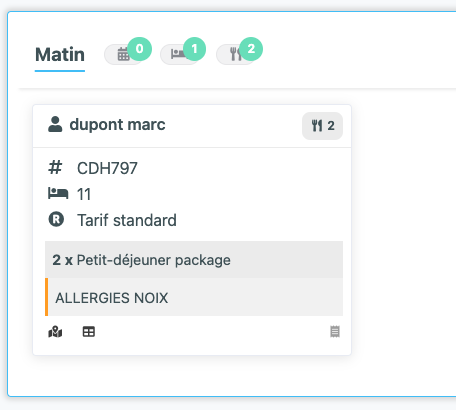Click the 2 x Petit-déjeuner package row
Screen dimensions: 456x410
tap(194, 260)
